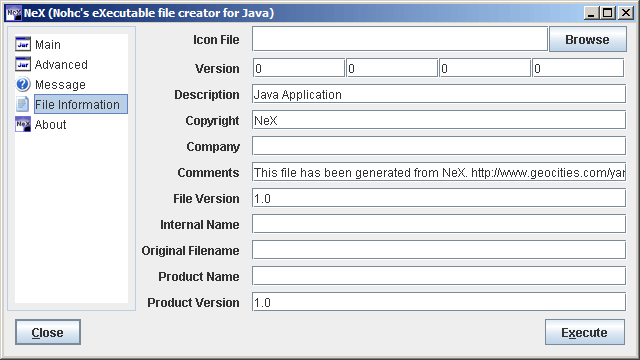This screenshot has width=640, height=360.
Task: Click the Execute button
Action: click(584, 332)
